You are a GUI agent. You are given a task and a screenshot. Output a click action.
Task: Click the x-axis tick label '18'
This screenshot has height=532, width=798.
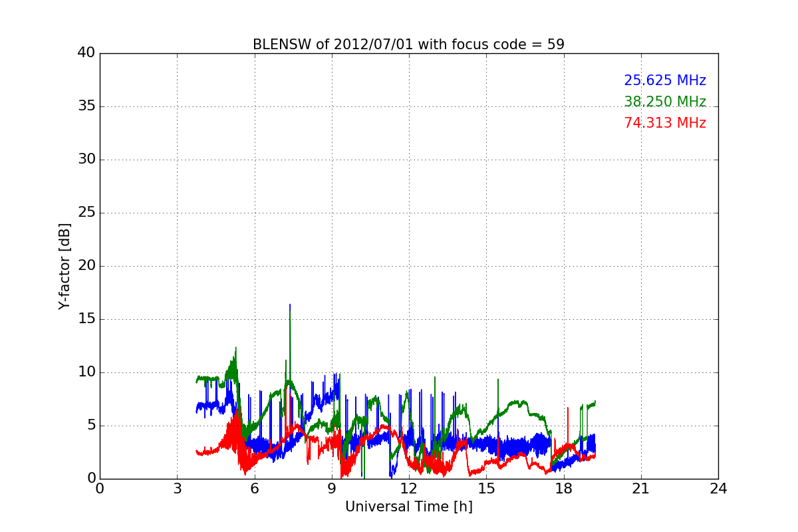[564, 489]
